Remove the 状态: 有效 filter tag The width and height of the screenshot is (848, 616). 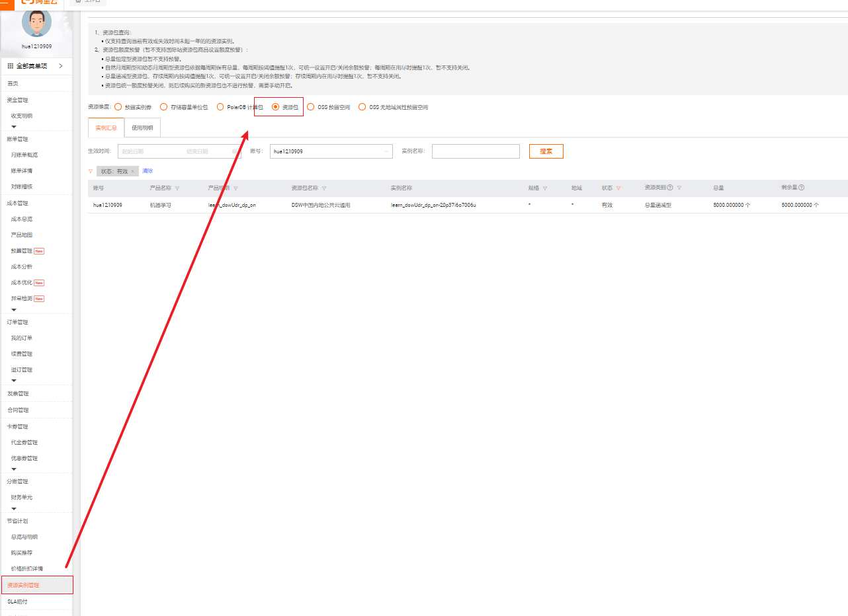coord(132,171)
